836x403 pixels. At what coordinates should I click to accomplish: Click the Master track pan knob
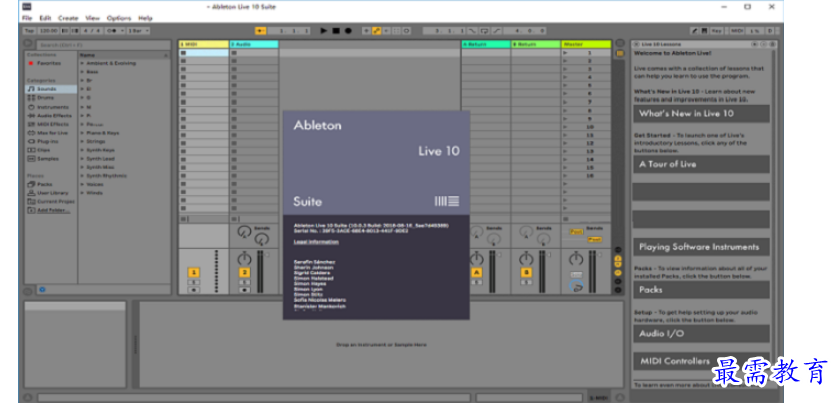coord(576,259)
